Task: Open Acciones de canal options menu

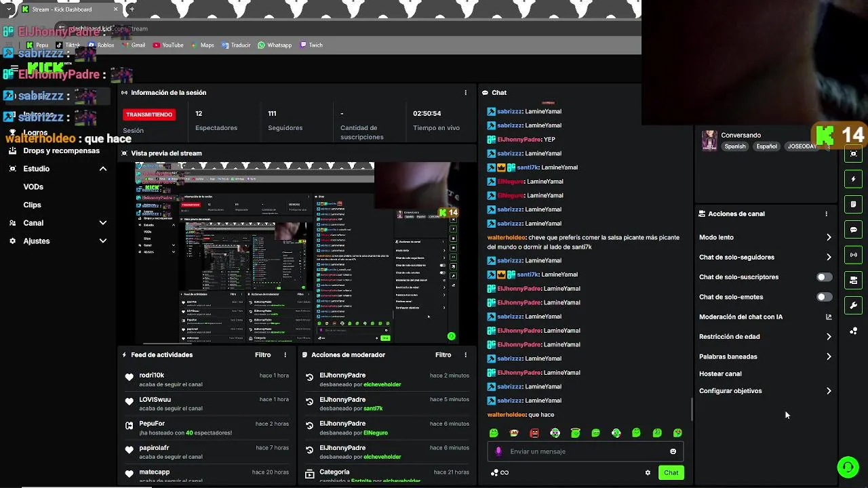Action: 826,213
